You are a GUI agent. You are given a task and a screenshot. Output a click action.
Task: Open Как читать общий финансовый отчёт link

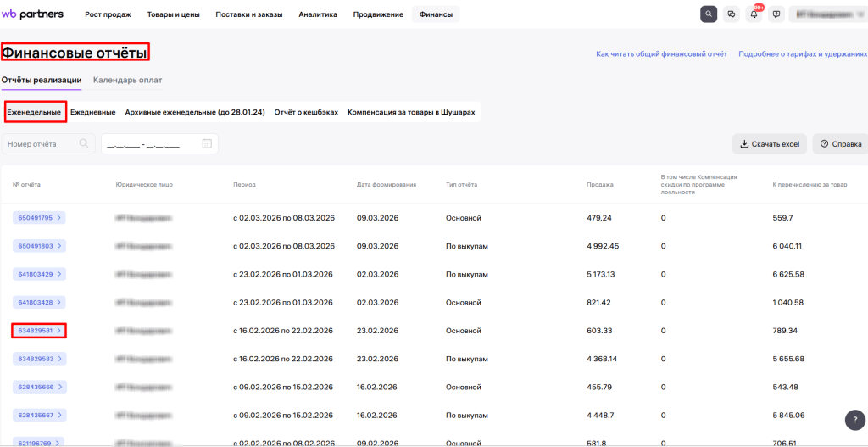[661, 54]
